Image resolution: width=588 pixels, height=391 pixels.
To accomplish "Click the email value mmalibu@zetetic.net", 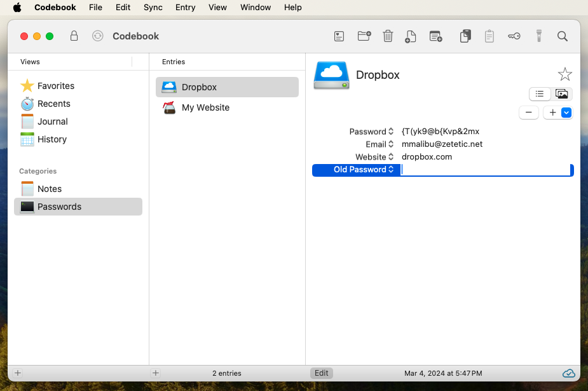I will tap(442, 144).
